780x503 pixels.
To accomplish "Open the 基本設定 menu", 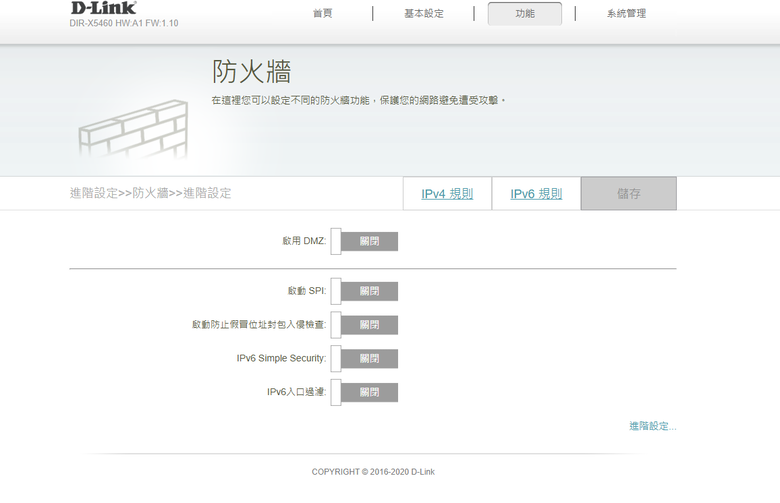I will [423, 13].
